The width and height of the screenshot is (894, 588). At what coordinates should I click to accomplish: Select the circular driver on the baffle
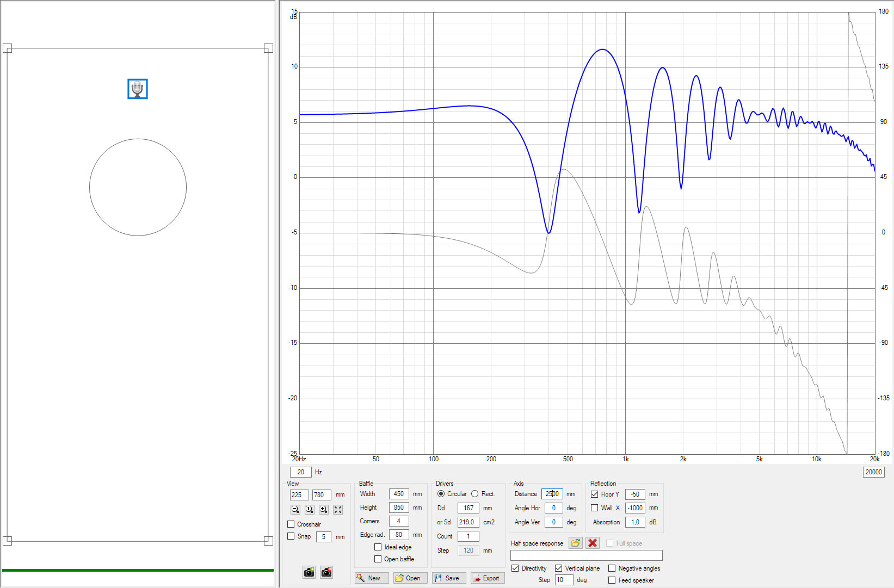pyautogui.click(x=138, y=187)
